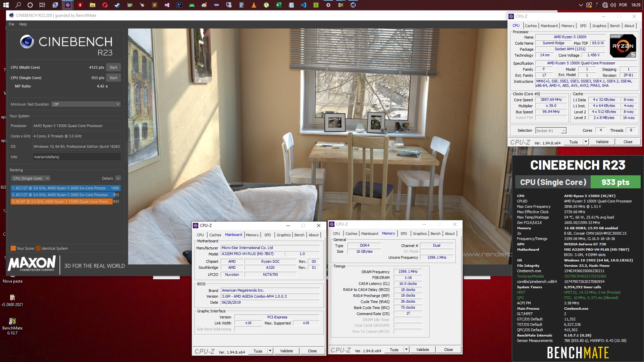
Task: Switch to SPD tab in CPU-Z Mainboard window
Action: [267, 235]
